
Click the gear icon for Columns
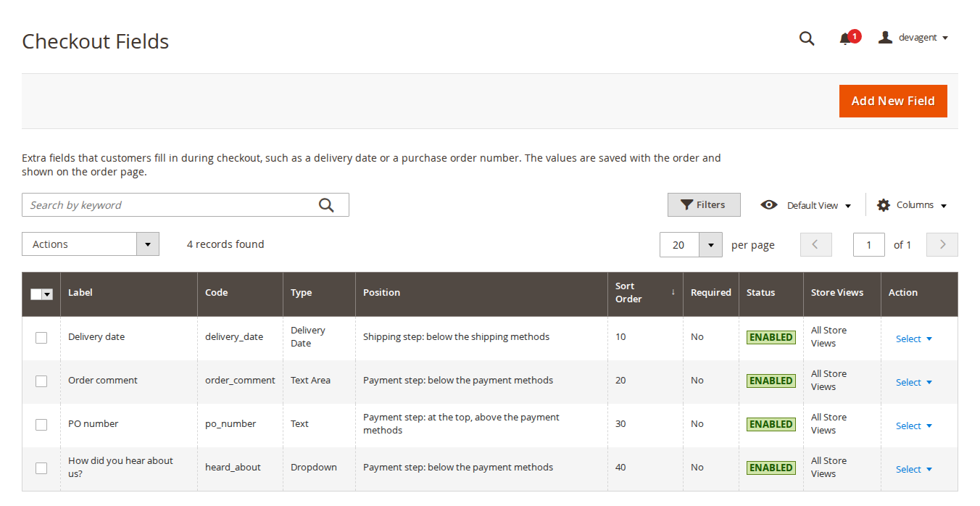click(884, 205)
